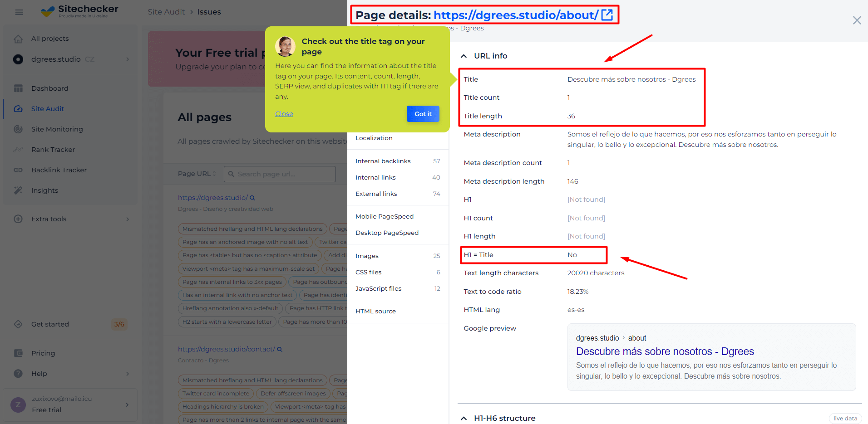This screenshot has width=868, height=424.
Task: Sort by Page URL dropdown
Action: (197, 174)
